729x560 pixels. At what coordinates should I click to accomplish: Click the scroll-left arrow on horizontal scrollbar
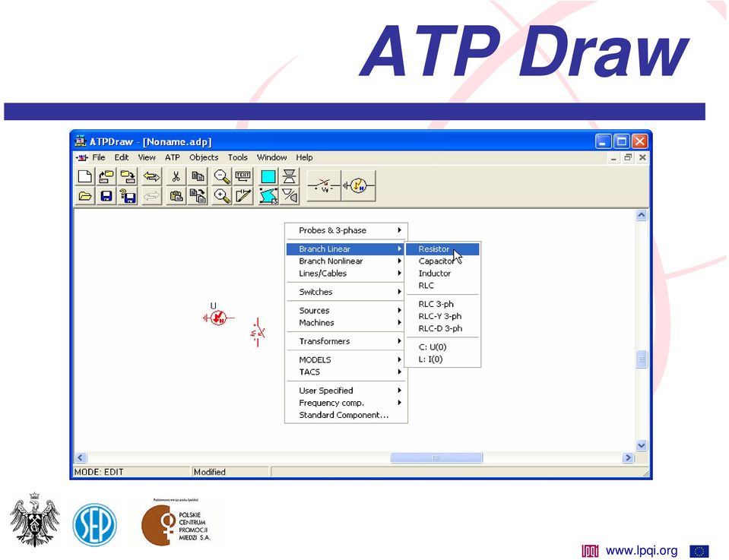coord(81,457)
